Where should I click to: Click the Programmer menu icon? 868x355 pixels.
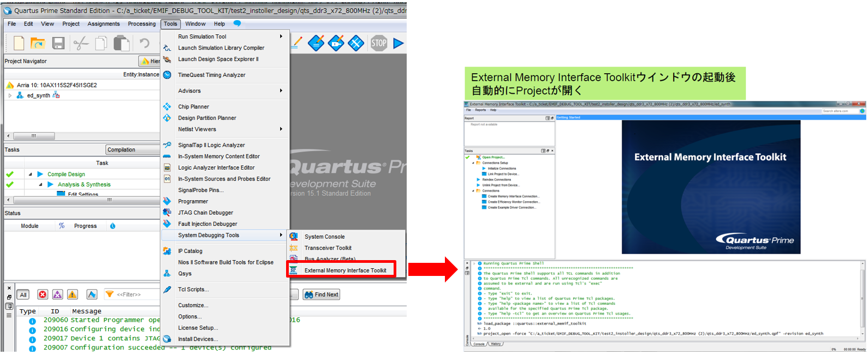[167, 201]
